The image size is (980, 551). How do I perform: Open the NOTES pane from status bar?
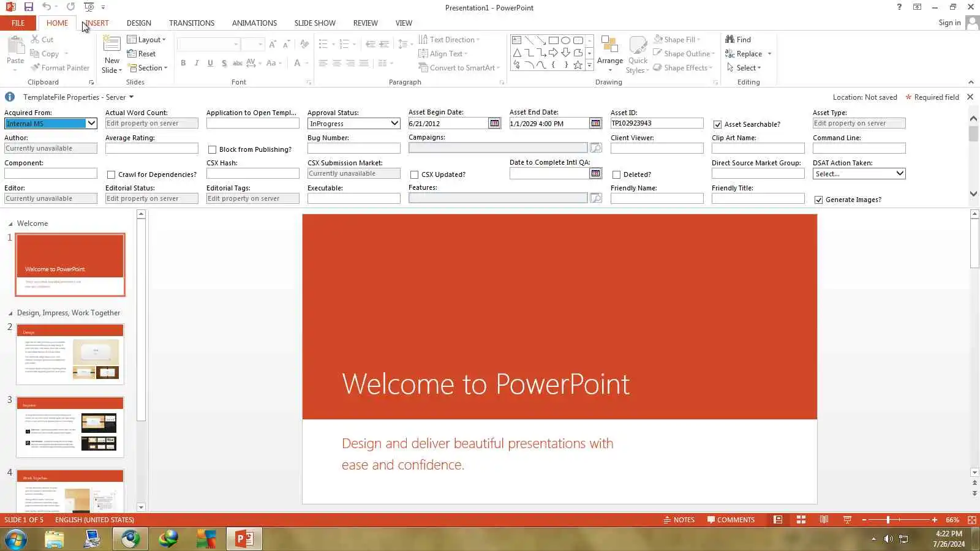point(679,520)
